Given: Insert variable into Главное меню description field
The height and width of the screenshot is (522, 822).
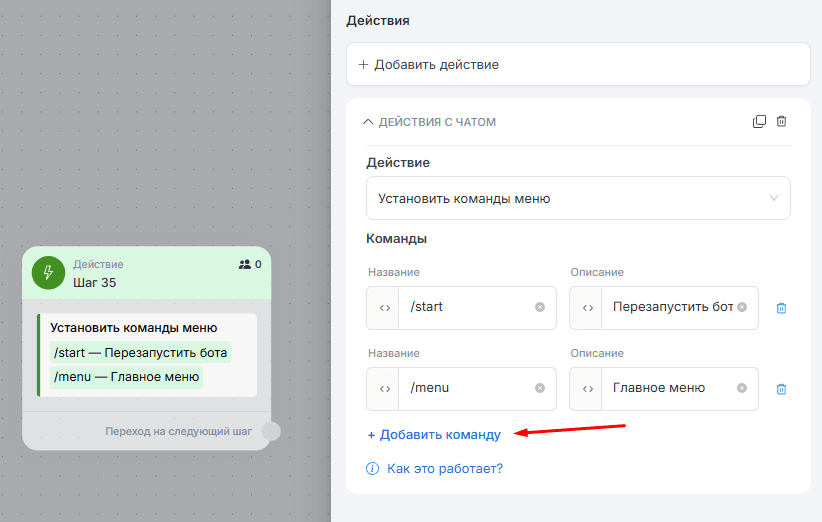Looking at the screenshot, I should point(588,389).
